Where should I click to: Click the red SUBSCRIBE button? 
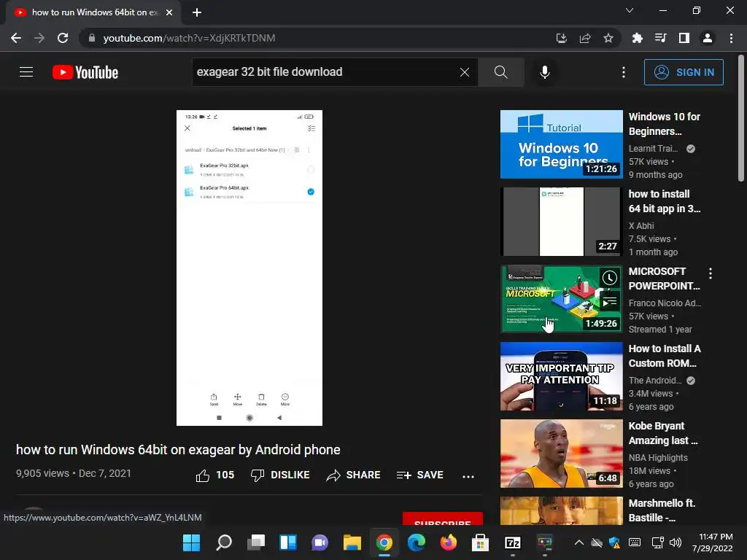coord(443,519)
